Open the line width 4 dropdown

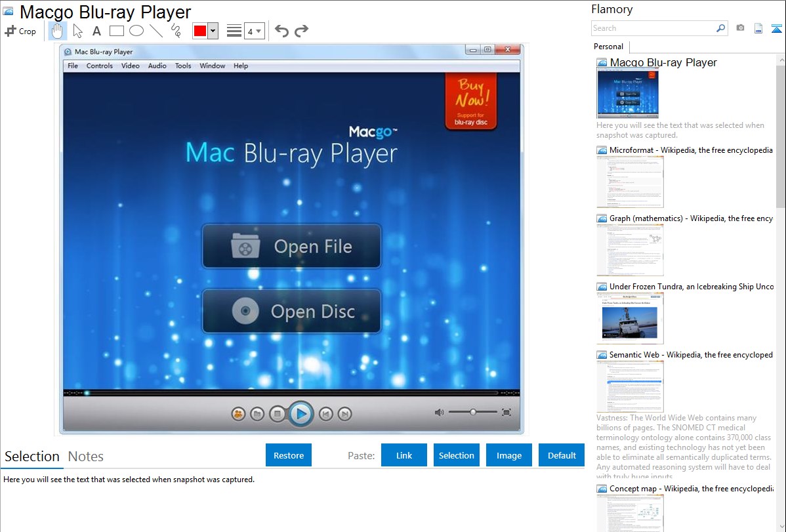pyautogui.click(x=254, y=31)
